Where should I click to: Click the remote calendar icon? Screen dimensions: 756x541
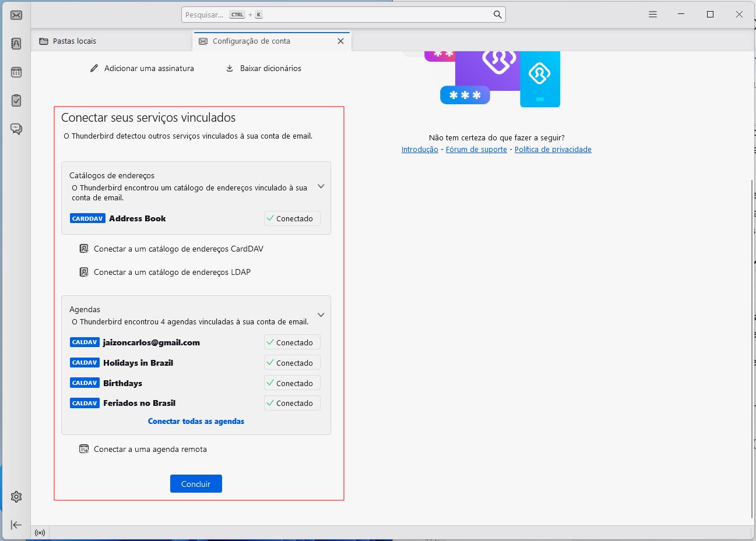(84, 449)
